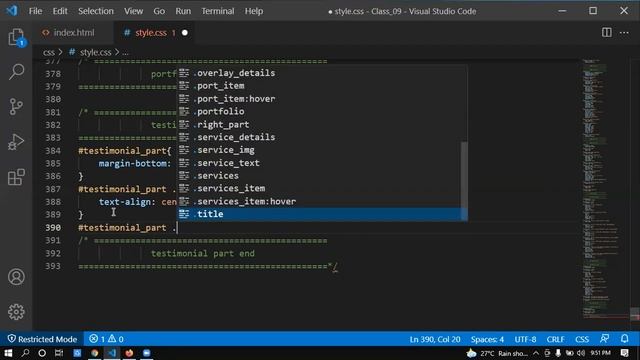Viewport: 640px width, 360px height.
Task: Open Cortana circle on the taskbar
Action: [42, 353]
